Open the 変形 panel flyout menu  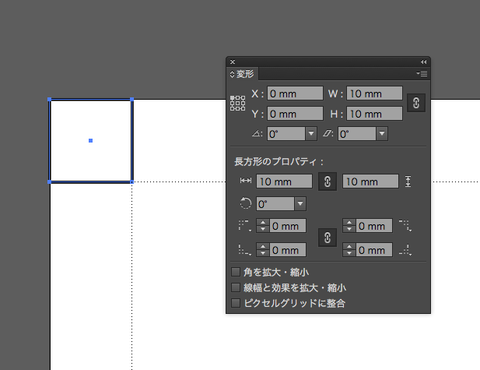422,74
